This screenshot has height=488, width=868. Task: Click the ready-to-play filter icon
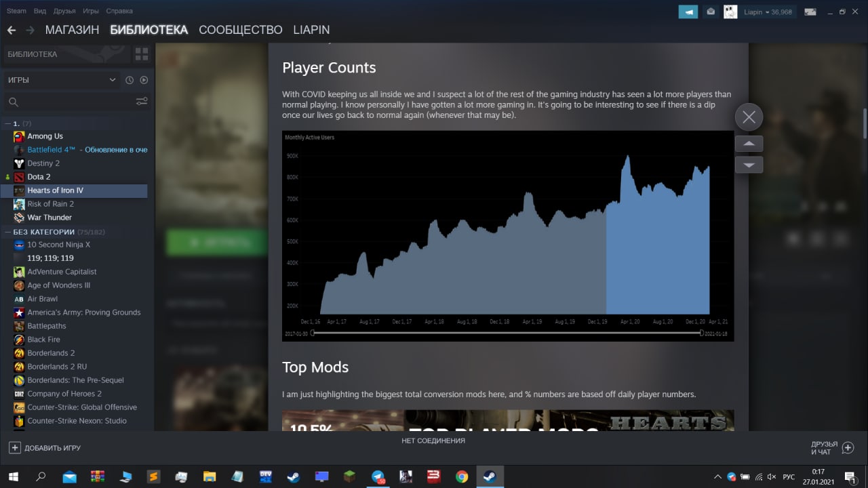(144, 80)
